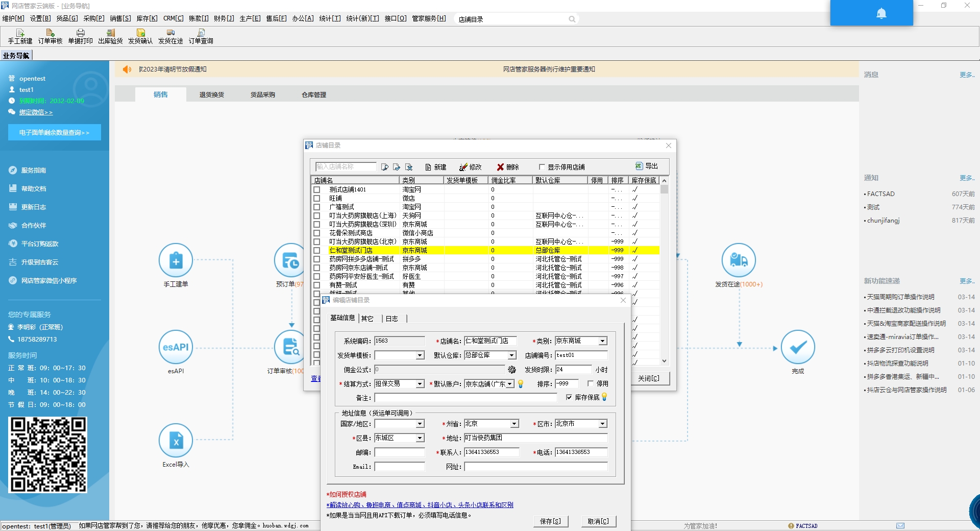Open the 库存[K] menu
The image size is (980, 531).
tap(147, 18)
